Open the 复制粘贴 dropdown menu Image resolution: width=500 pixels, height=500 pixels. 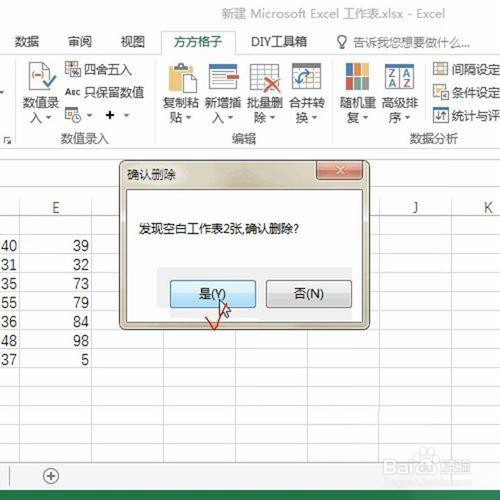[x=188, y=117]
